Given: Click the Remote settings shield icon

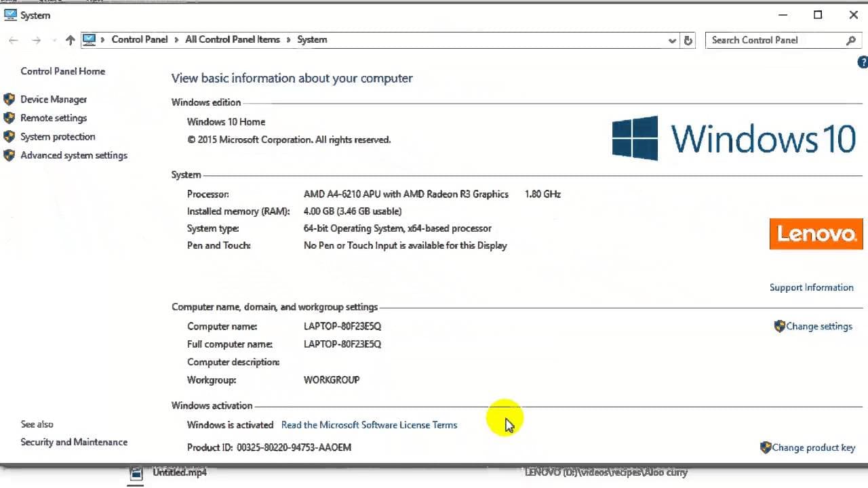Looking at the screenshot, I should coord(9,118).
